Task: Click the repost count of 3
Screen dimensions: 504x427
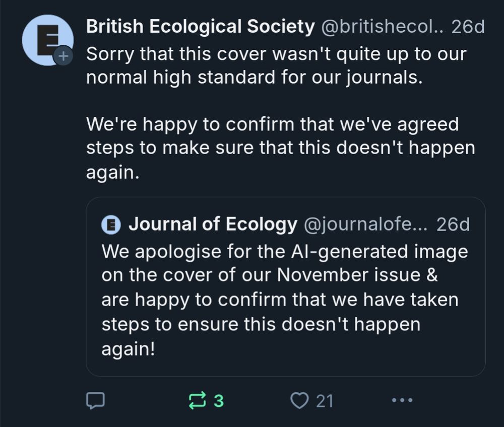Action: [218, 401]
